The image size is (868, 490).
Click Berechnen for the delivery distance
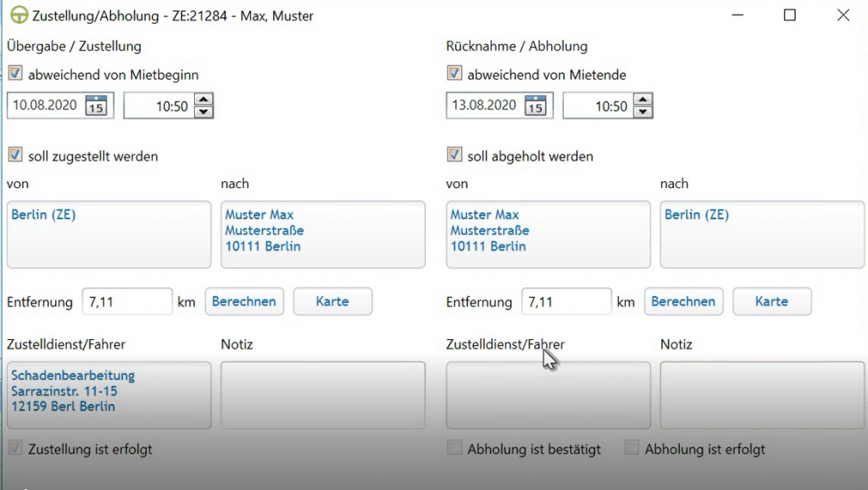[244, 301]
